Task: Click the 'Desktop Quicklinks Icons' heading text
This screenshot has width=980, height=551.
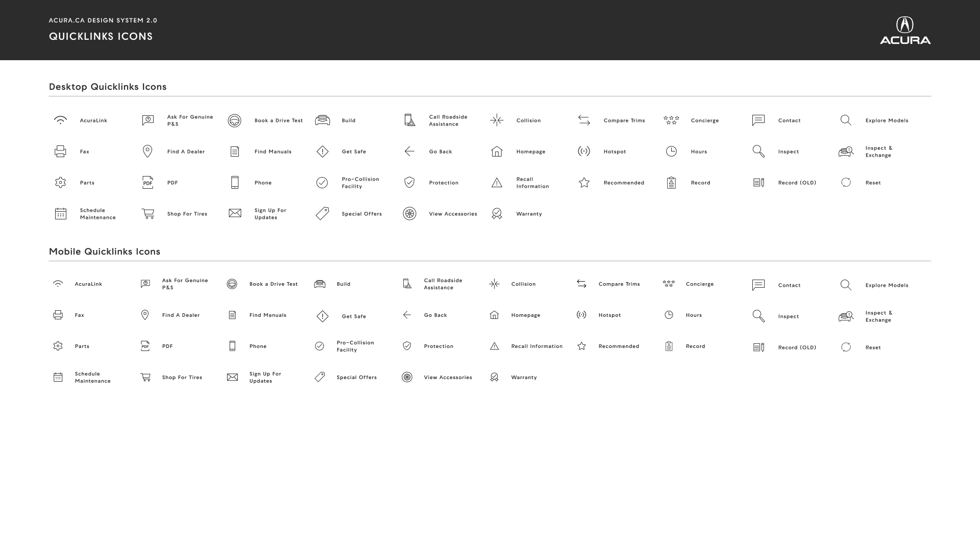Action: click(x=108, y=87)
